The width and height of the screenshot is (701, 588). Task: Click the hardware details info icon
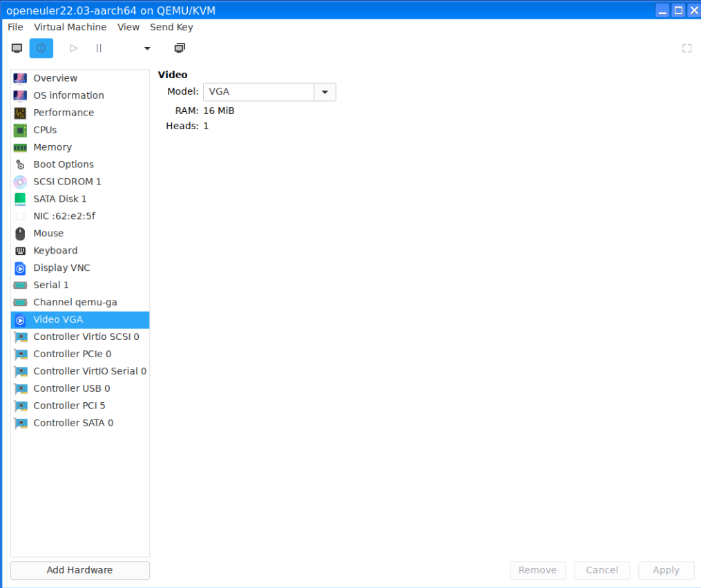coord(41,48)
